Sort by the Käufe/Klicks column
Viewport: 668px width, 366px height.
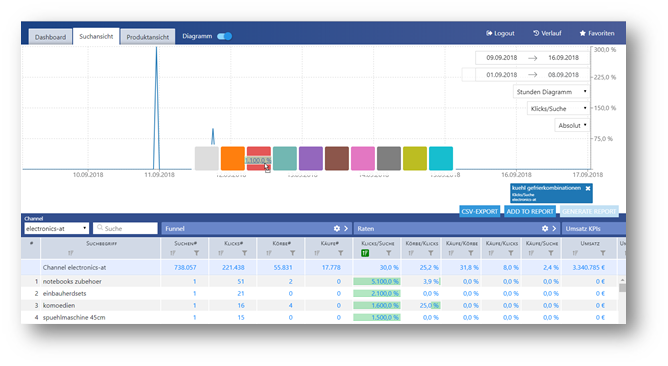491,253
